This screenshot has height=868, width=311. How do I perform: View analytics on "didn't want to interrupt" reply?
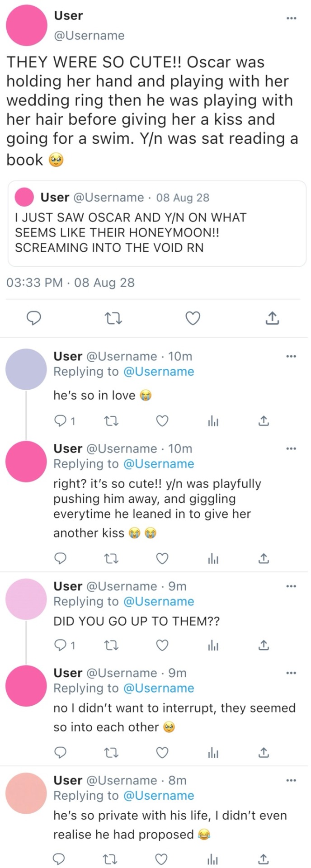[x=213, y=752]
